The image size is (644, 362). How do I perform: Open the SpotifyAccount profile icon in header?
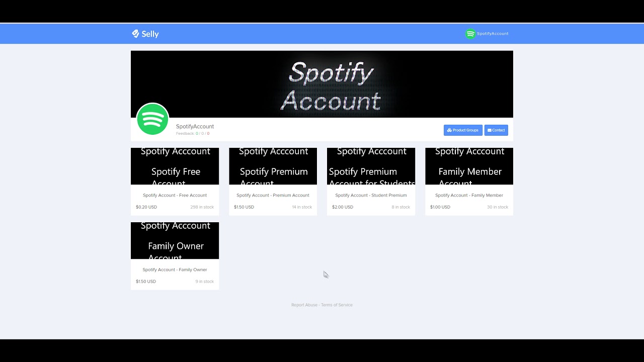470,34
